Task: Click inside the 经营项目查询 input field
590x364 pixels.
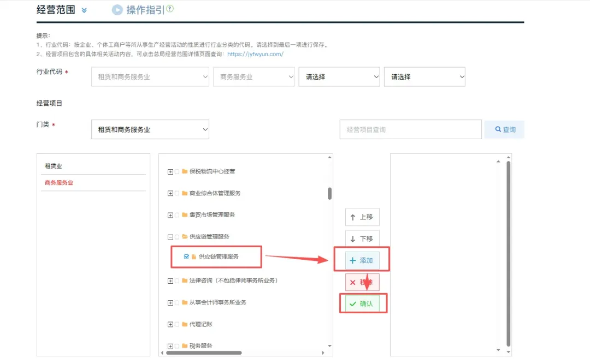Action: [x=410, y=129]
